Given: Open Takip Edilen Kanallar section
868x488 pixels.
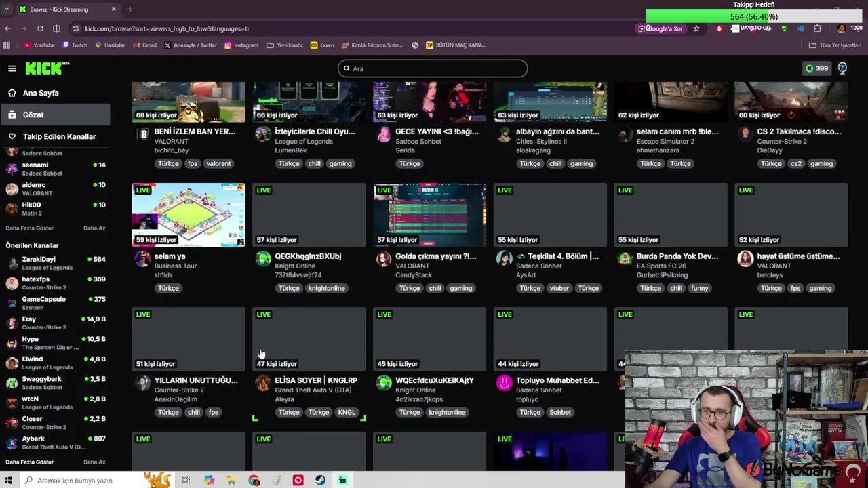Looking at the screenshot, I should coord(56,136).
